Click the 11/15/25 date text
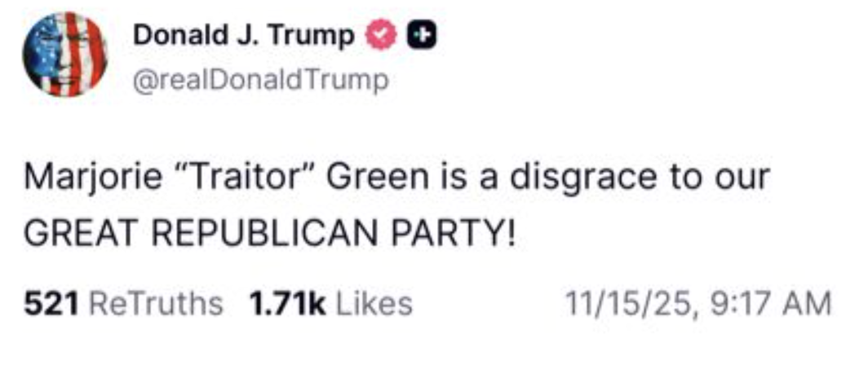Image resolution: width=868 pixels, height=365 pixels. 631,304
